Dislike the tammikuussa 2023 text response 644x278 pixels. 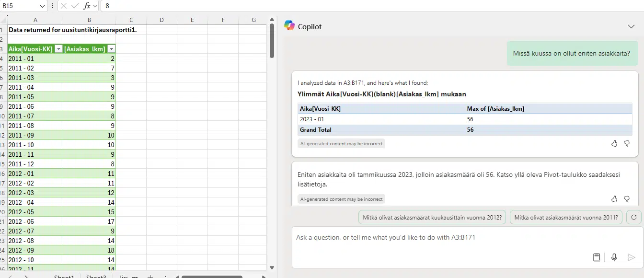[x=627, y=199]
